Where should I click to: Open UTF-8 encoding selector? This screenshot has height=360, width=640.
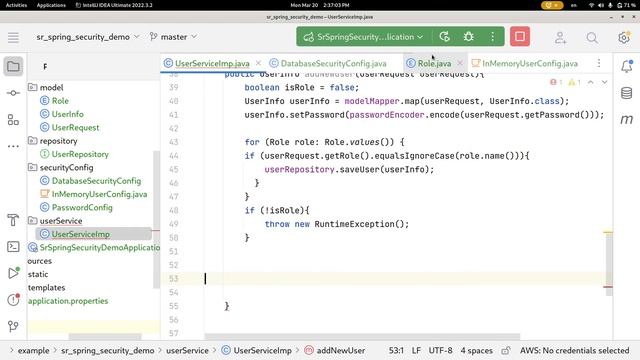(x=440, y=350)
